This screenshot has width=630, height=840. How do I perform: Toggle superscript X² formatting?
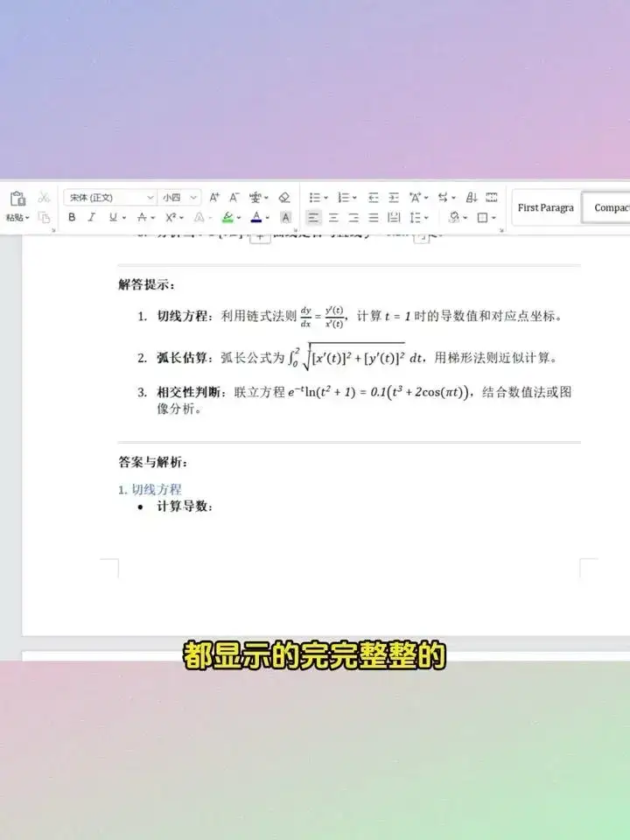[171, 218]
